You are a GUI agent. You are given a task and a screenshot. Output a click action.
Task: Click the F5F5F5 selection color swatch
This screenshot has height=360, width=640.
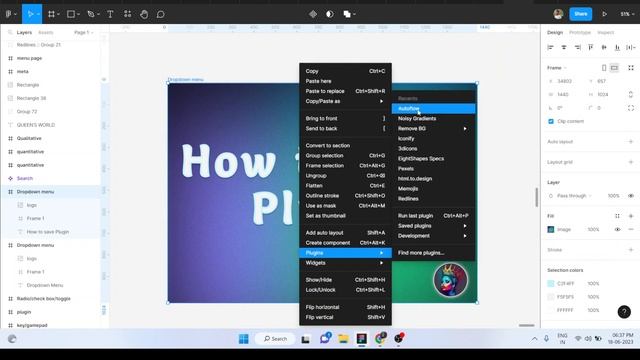pos(551,297)
